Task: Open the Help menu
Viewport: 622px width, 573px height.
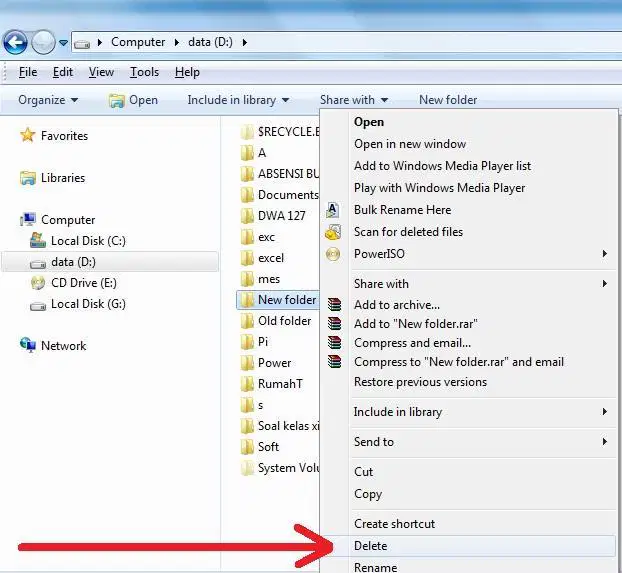Action: [x=187, y=72]
